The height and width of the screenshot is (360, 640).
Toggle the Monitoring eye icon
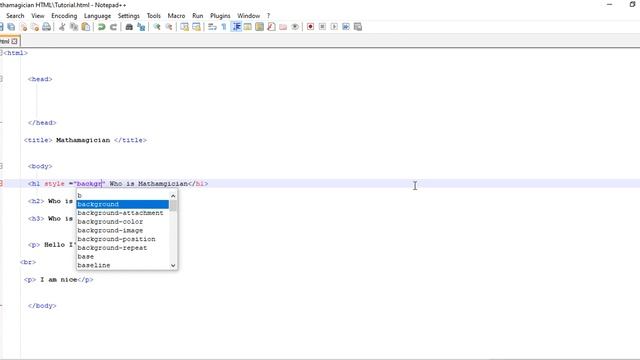point(295,27)
